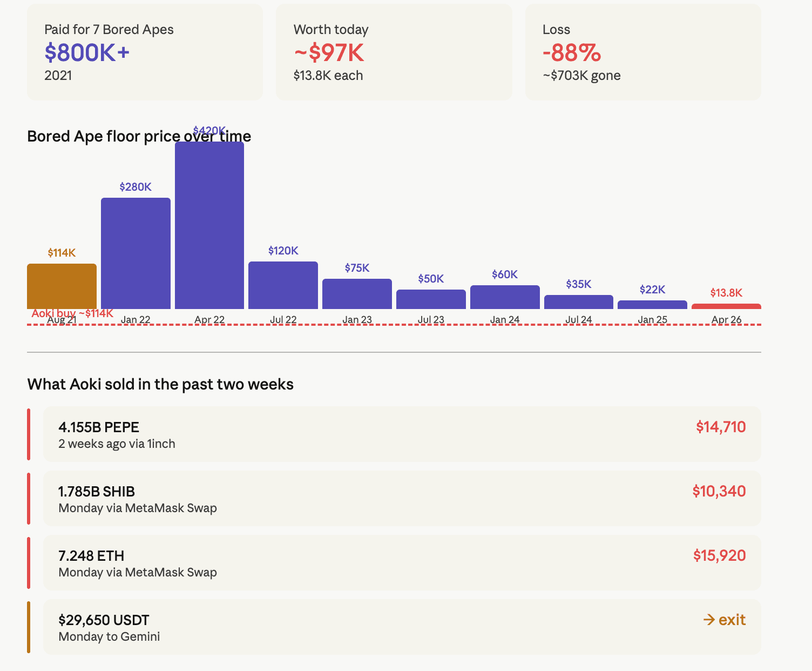Click the Jan 22 bar showing $280K
This screenshot has height=671, width=812.
coord(136,253)
